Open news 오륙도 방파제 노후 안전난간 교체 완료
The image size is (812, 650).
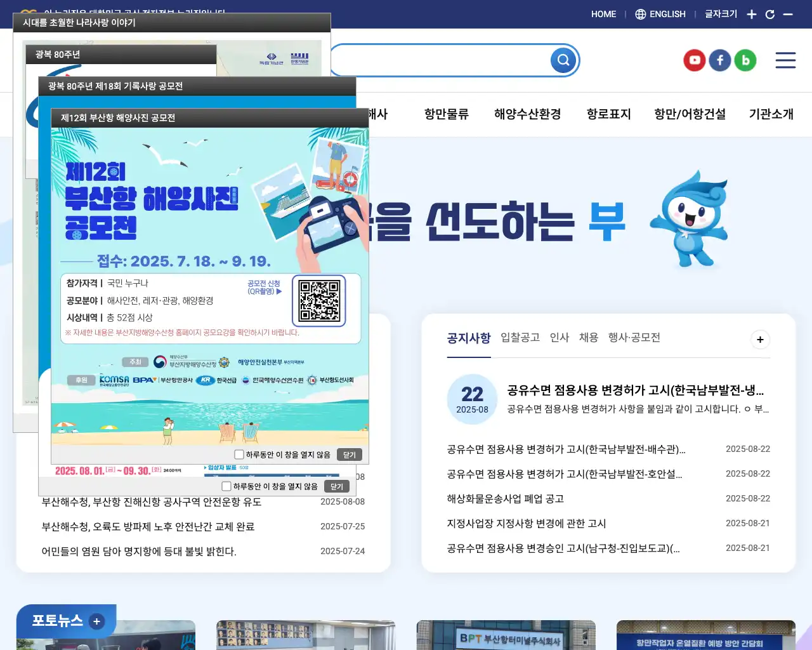(x=148, y=527)
